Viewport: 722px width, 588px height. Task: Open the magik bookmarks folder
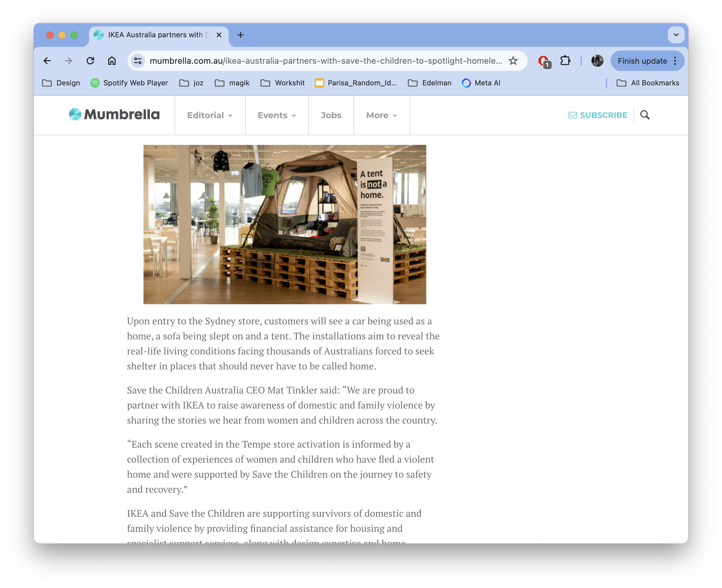coord(232,83)
